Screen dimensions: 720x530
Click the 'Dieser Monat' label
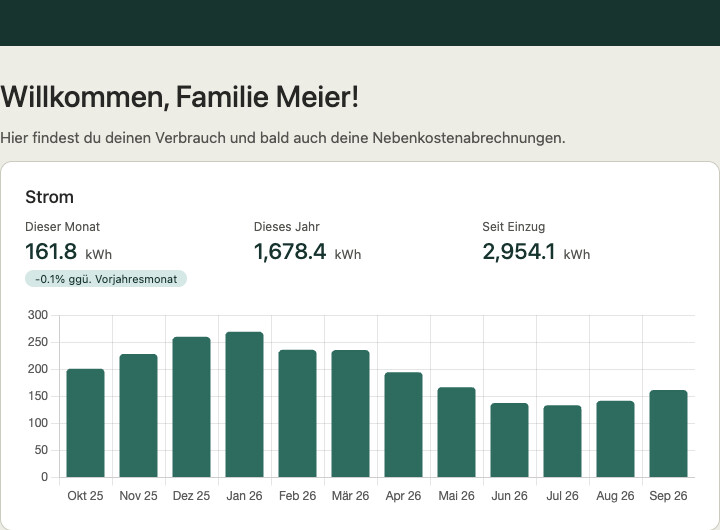(62, 226)
